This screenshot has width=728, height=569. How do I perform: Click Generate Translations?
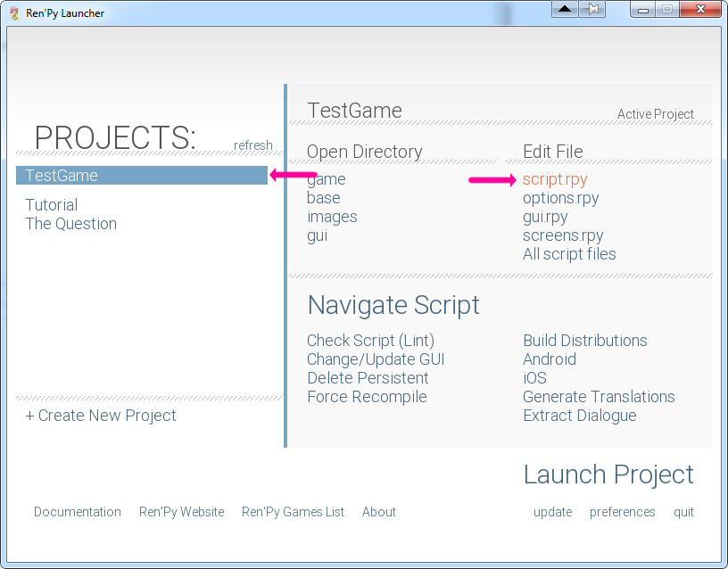[x=599, y=397]
